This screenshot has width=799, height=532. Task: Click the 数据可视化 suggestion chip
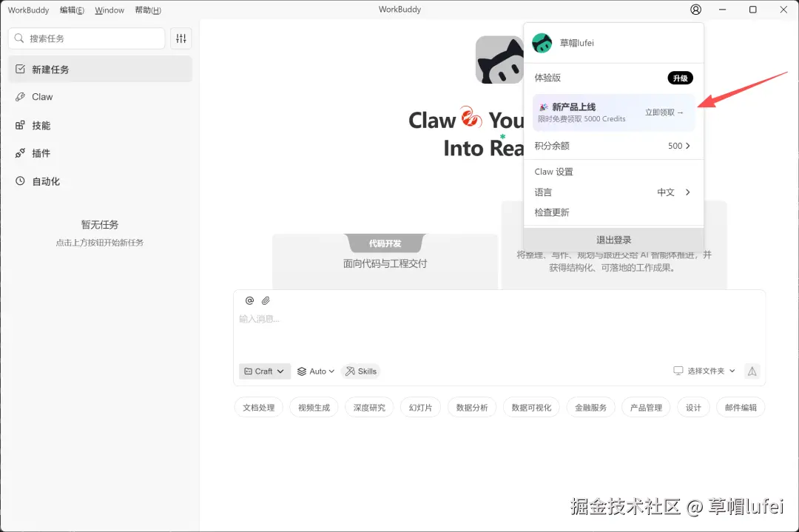531,408
